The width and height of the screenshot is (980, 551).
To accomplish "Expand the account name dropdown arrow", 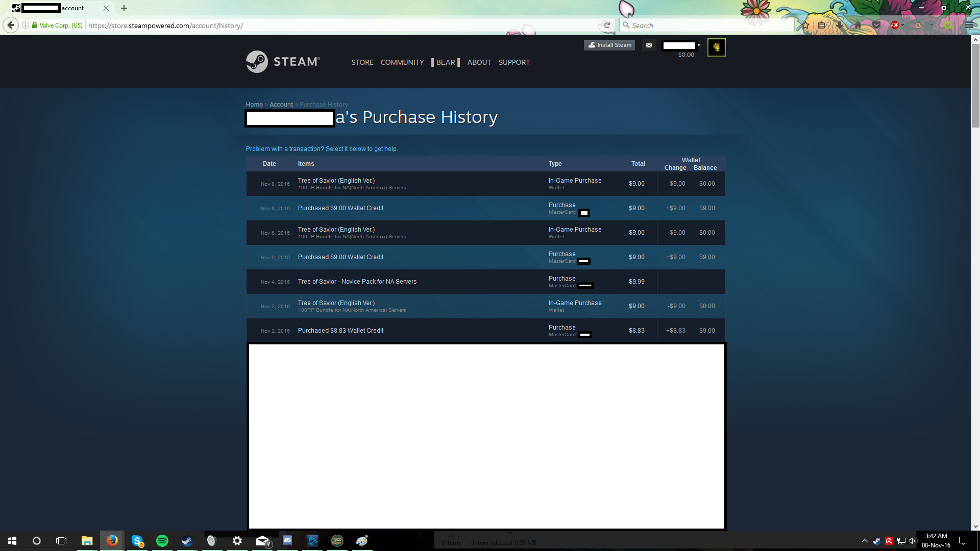I will 699,45.
